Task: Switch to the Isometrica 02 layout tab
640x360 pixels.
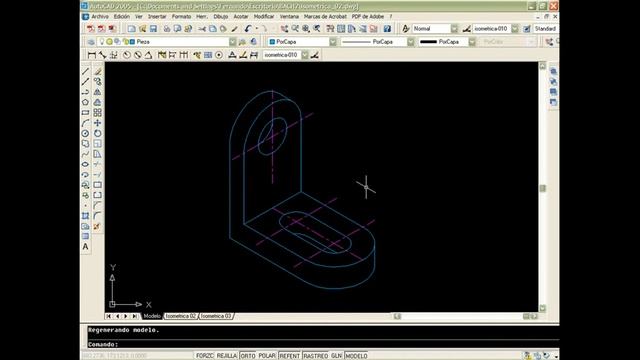Action: click(181, 316)
